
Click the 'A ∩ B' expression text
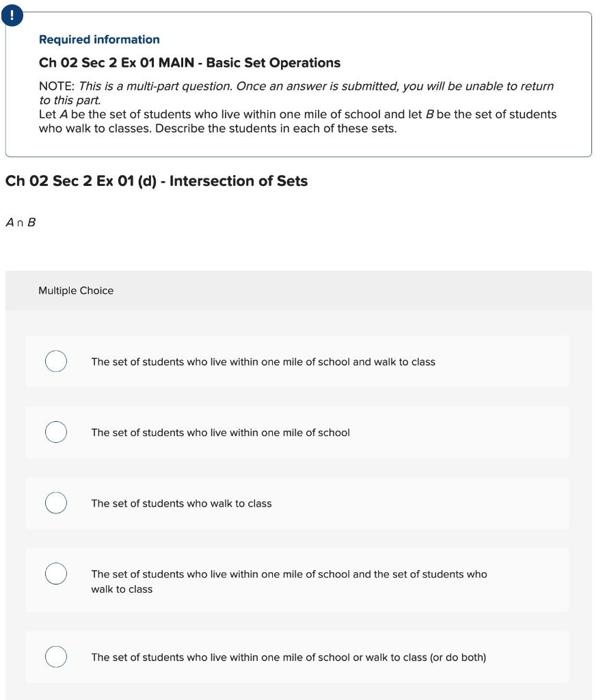pyautogui.click(x=19, y=221)
